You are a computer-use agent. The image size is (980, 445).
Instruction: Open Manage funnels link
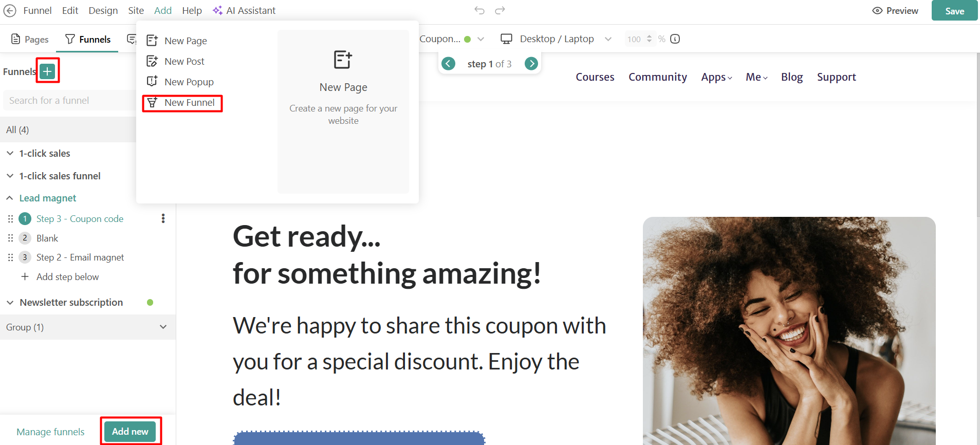(x=50, y=432)
